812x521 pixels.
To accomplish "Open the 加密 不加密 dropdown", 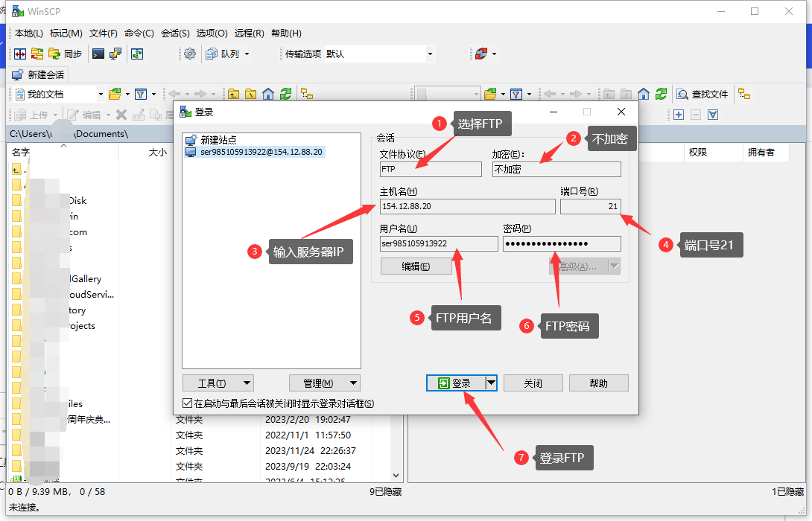I will click(x=556, y=169).
